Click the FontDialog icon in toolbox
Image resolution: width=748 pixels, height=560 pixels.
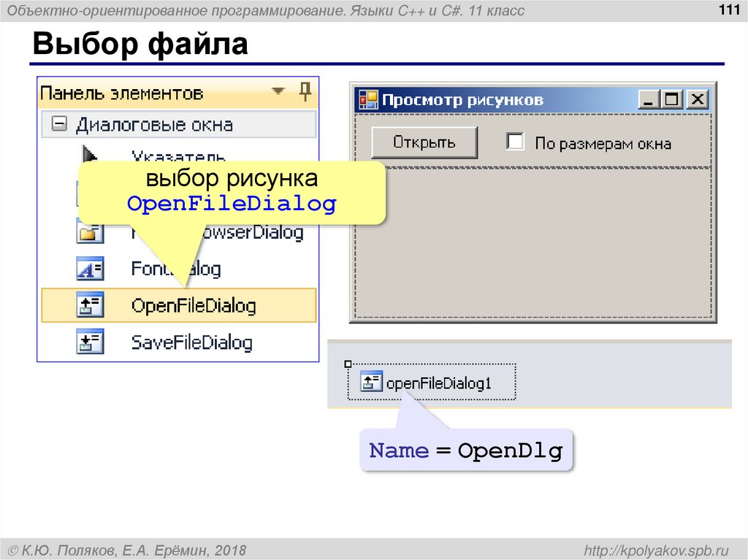(90, 268)
